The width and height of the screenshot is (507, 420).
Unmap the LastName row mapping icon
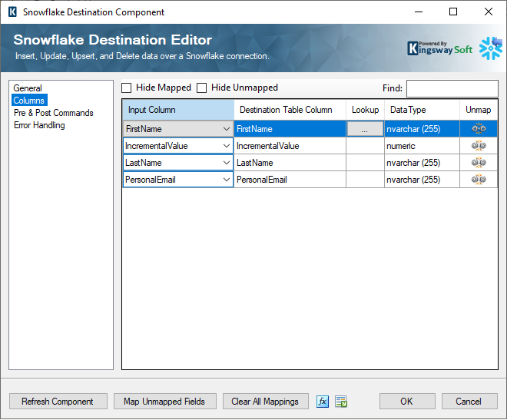[479, 163]
